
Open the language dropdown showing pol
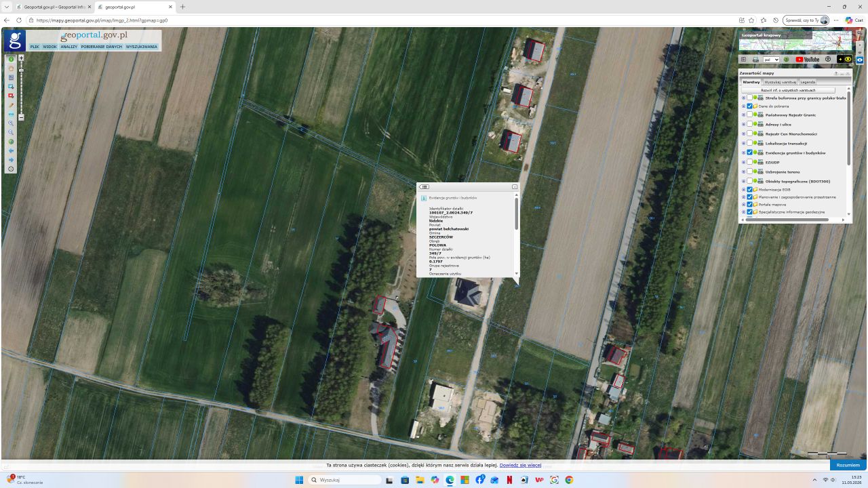click(771, 60)
